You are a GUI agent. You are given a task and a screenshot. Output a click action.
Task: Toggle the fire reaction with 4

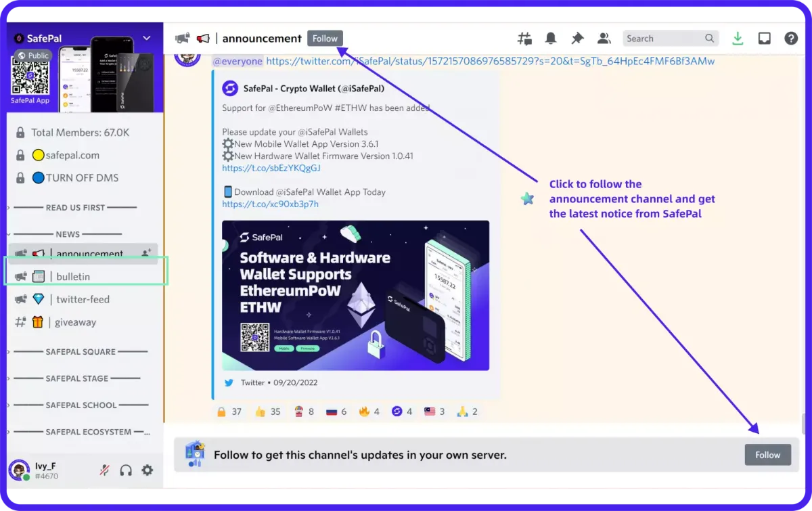coord(369,412)
